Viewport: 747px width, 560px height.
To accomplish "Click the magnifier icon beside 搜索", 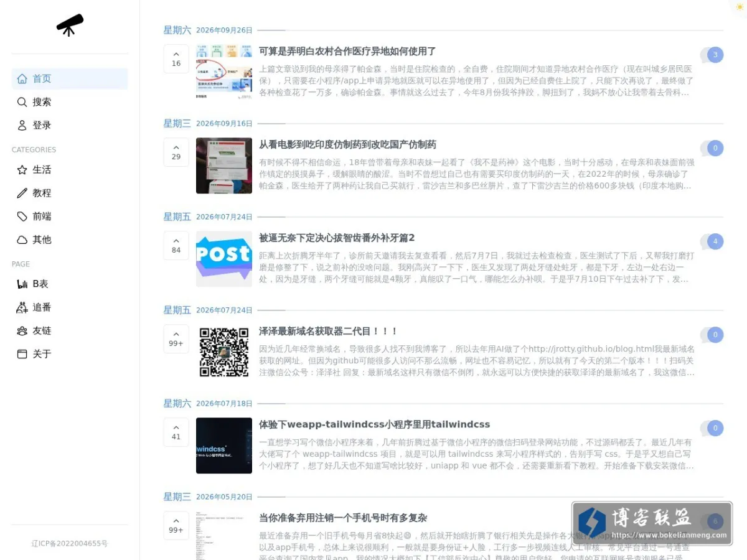I will [22, 102].
